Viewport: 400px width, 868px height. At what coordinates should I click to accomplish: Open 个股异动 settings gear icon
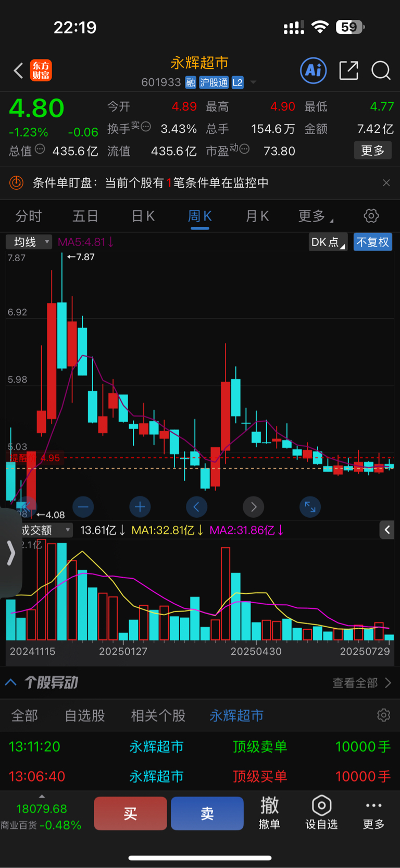click(384, 715)
